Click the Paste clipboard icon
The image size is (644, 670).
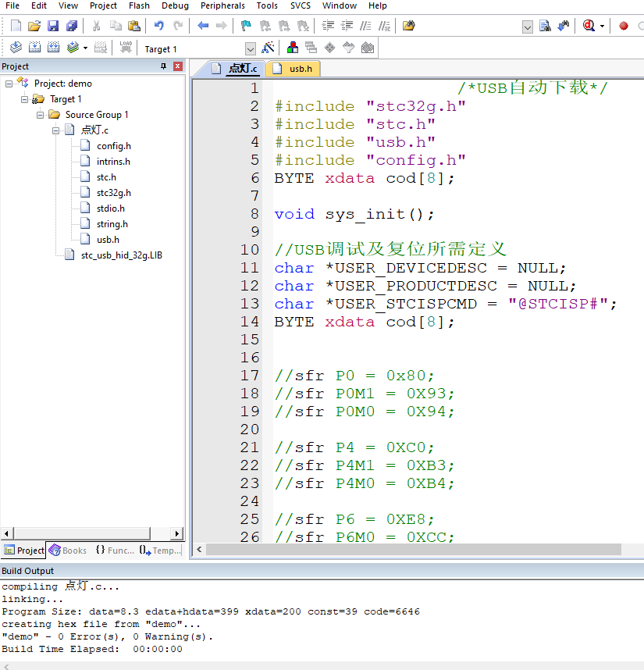134,26
